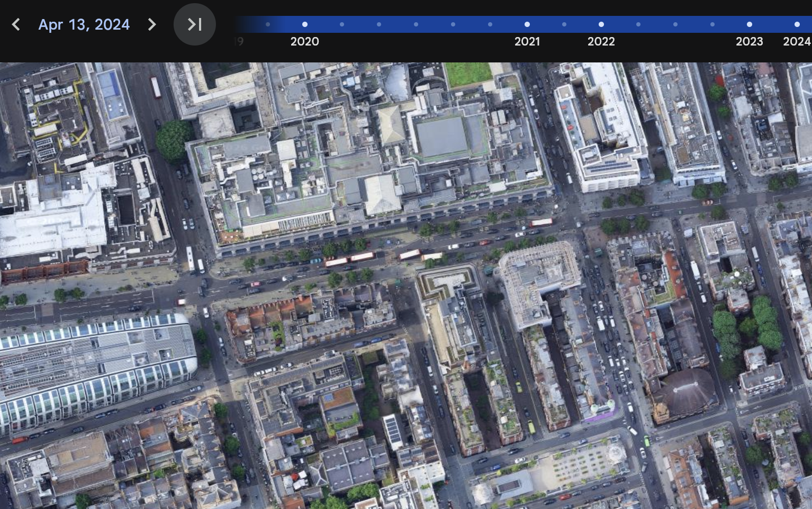The image size is (812, 509).
Task: Pick the small dot just before 2023 dot
Action: (x=712, y=24)
